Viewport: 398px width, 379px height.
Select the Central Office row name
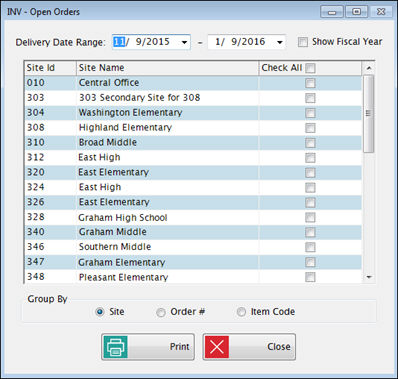click(109, 83)
